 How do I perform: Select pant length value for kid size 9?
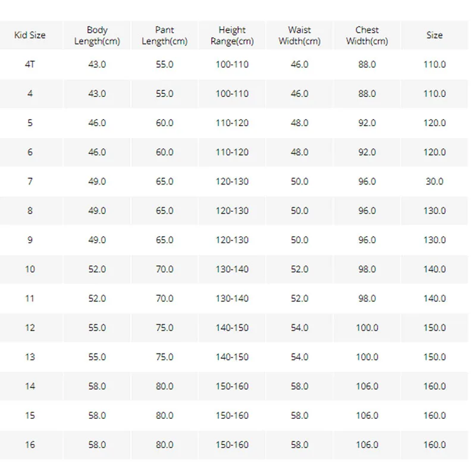pos(164,240)
